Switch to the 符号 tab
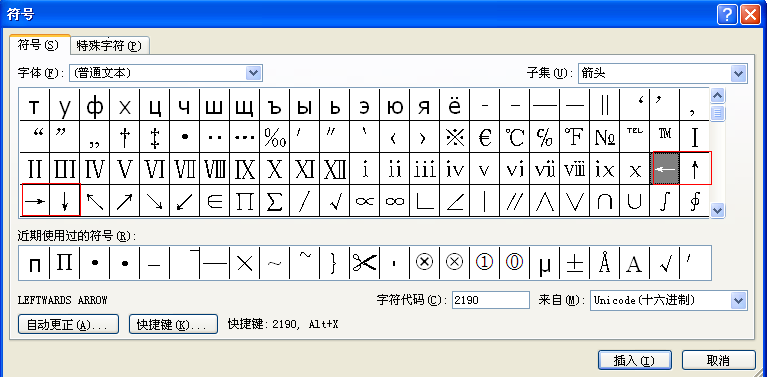The image size is (770, 378). [x=38, y=45]
